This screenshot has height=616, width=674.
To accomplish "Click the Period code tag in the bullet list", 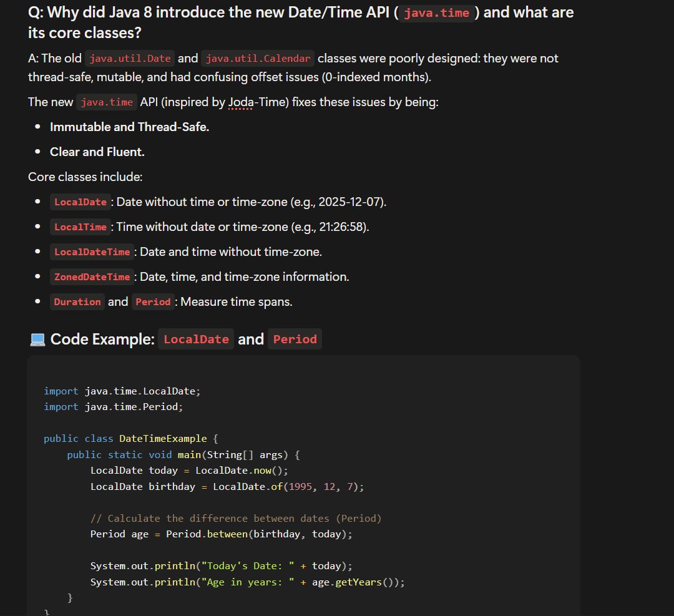I will click(153, 302).
